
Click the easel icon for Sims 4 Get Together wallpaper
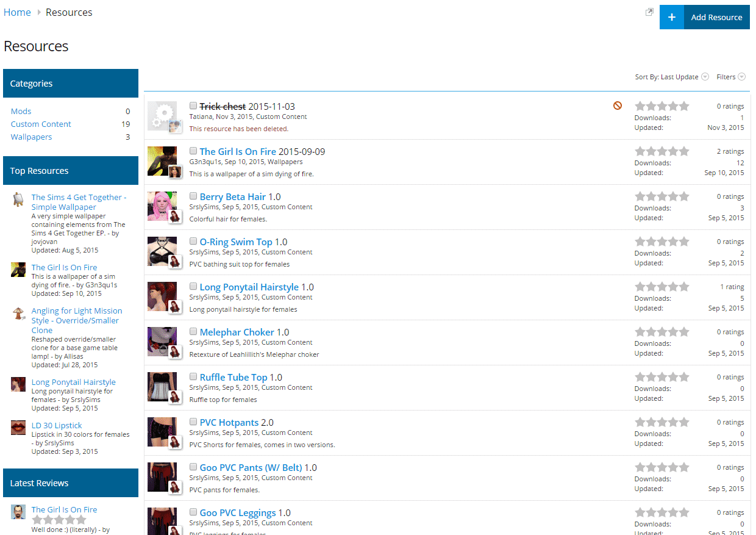point(18,199)
